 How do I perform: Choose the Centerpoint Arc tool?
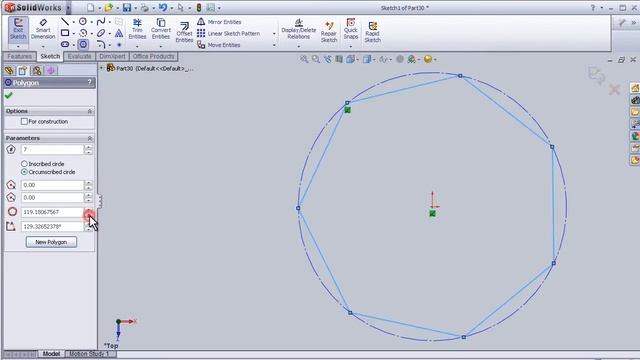click(83, 33)
